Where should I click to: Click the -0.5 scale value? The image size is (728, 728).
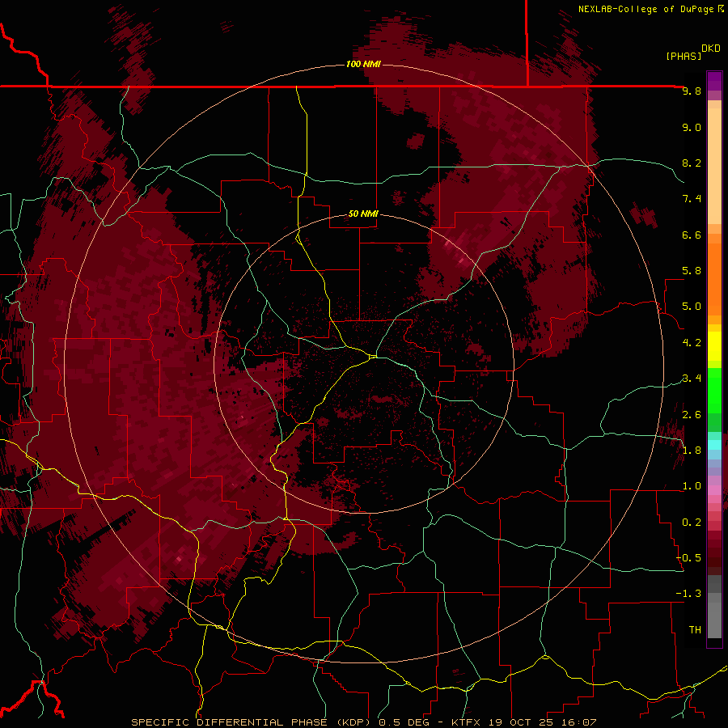click(688, 558)
